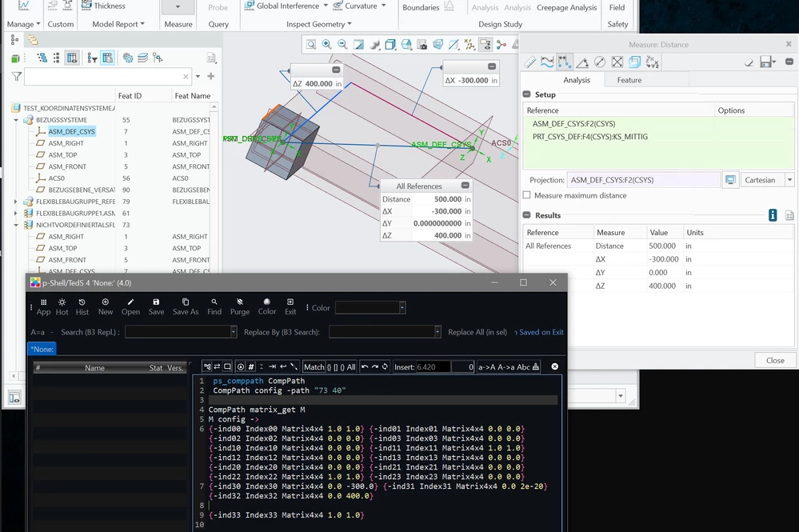
Task: Select the Summary ruler measure icon
Action: pyautogui.click(x=530, y=62)
